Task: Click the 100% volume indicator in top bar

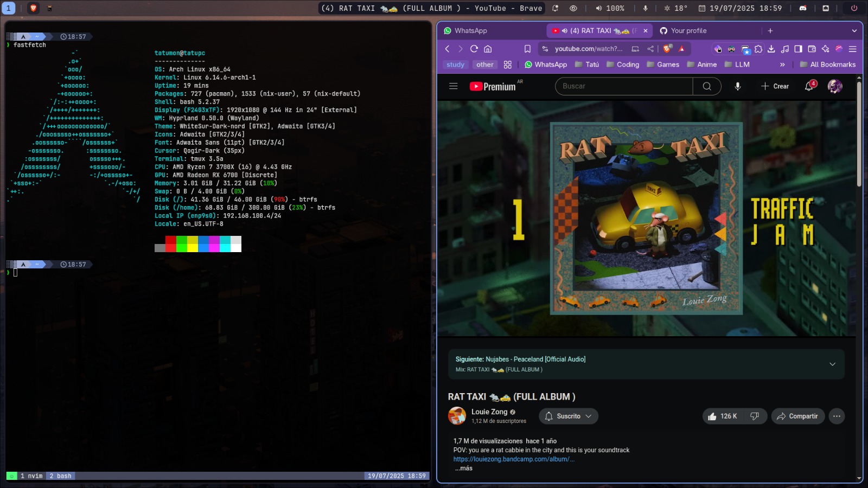Action: click(x=610, y=8)
